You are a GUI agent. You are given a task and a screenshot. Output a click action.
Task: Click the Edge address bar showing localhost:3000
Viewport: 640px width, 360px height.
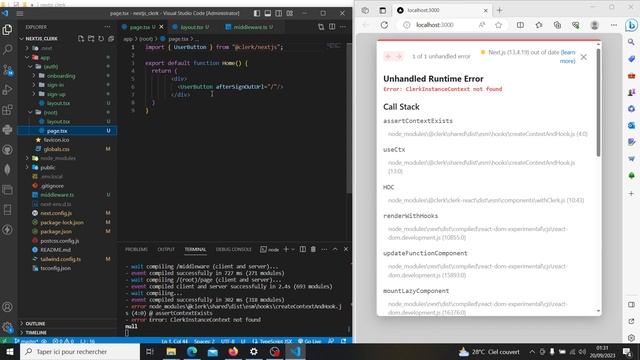pyautogui.click(x=434, y=25)
